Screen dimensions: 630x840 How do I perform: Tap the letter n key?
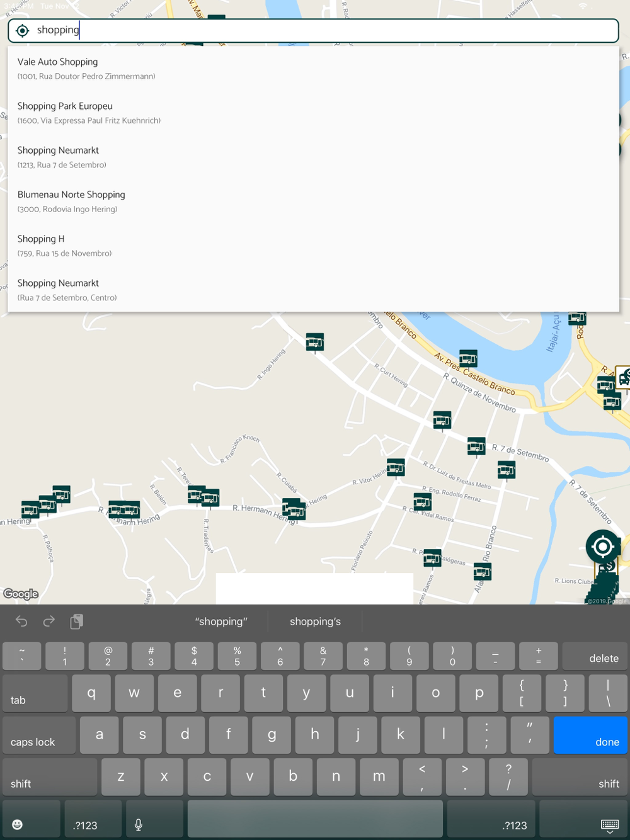coord(336,777)
